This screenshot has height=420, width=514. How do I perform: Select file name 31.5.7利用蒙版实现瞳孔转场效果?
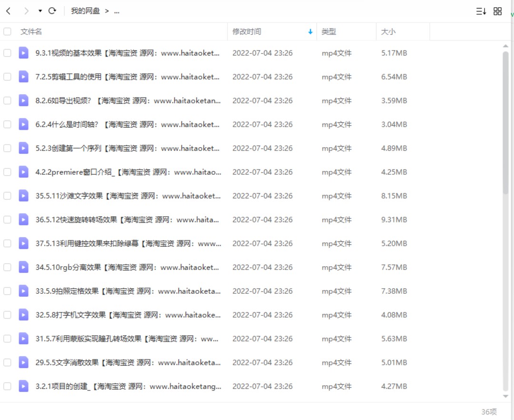coord(127,339)
